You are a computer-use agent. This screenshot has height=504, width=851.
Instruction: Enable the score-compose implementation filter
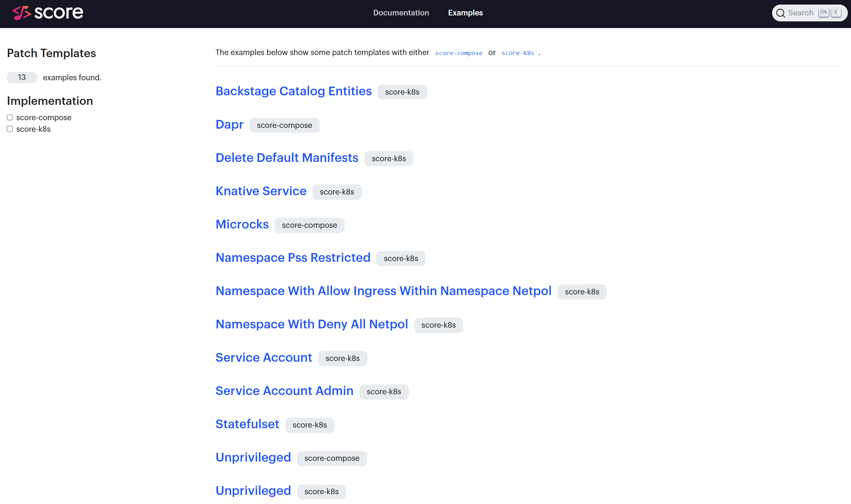click(x=9, y=117)
